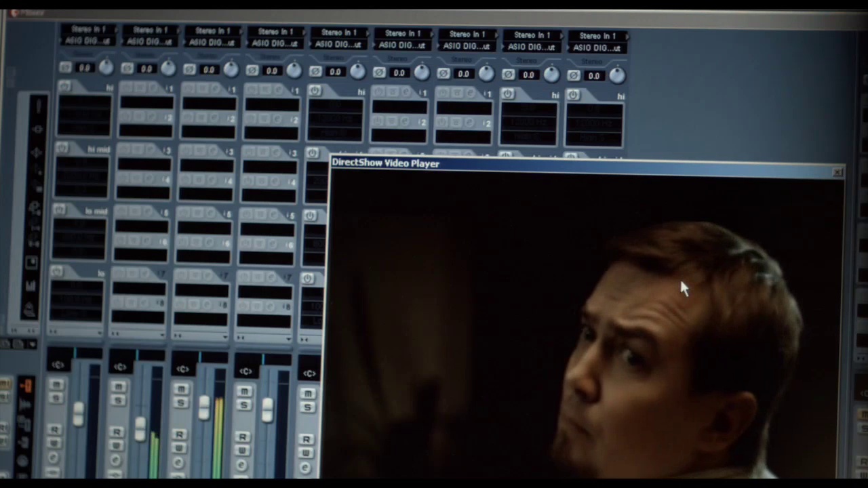Turn the input gain knob on the last channel
This screenshot has height=488, width=868.
[x=616, y=75]
